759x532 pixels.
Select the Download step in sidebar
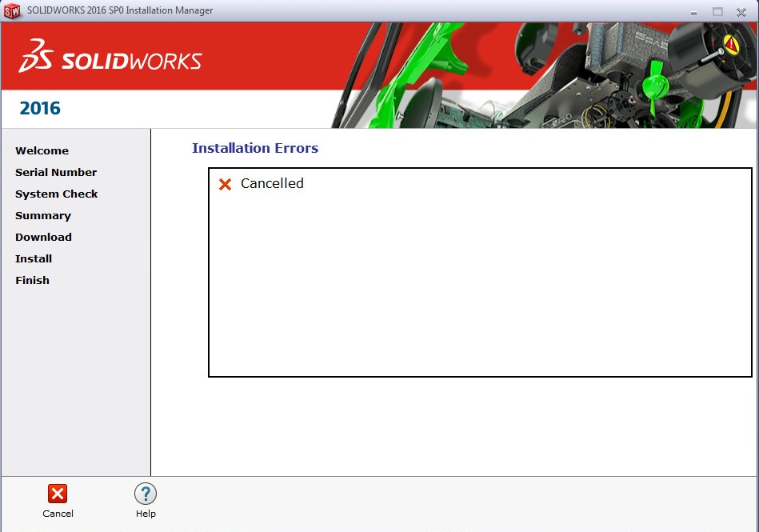pos(43,237)
